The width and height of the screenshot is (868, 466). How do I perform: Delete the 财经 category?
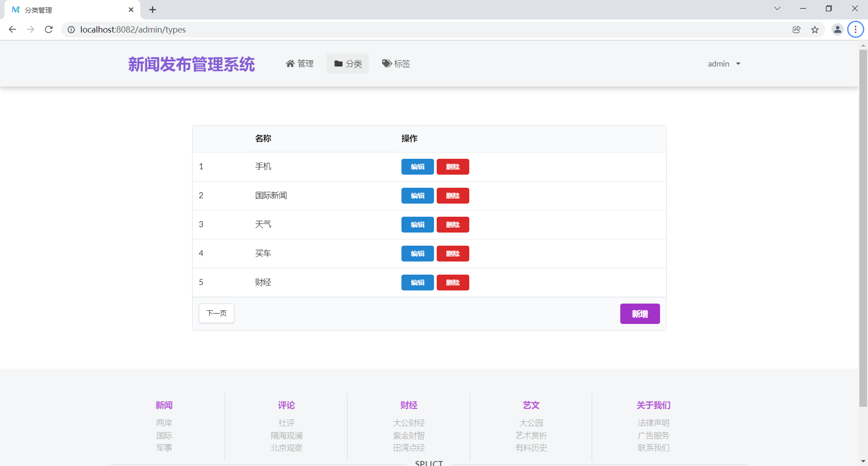[453, 282]
